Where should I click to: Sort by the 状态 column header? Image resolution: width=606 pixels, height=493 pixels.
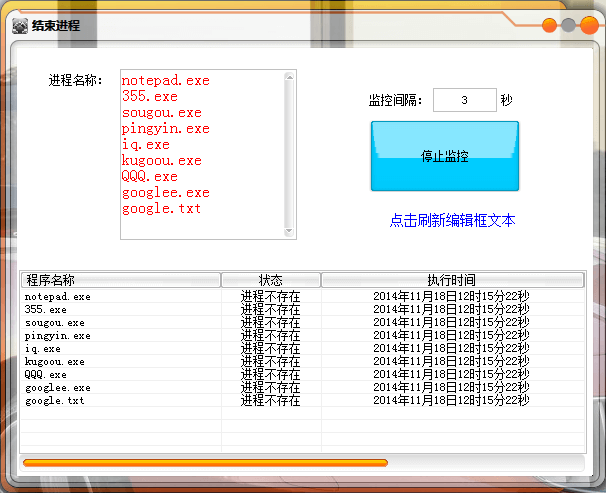tap(270, 280)
